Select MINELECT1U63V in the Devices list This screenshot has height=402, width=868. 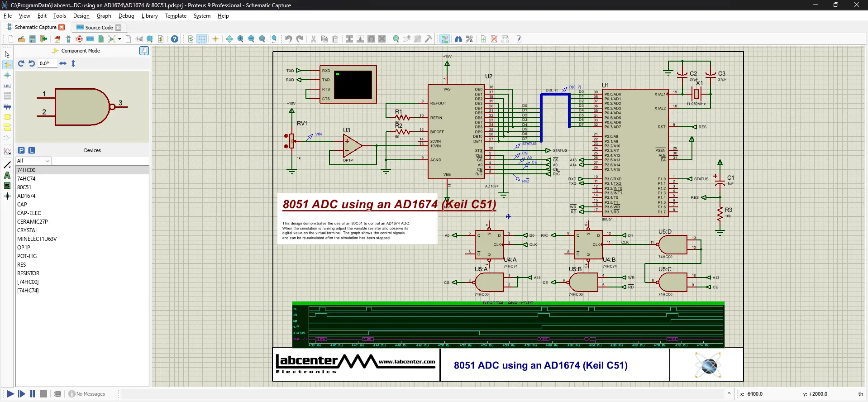coord(82,239)
